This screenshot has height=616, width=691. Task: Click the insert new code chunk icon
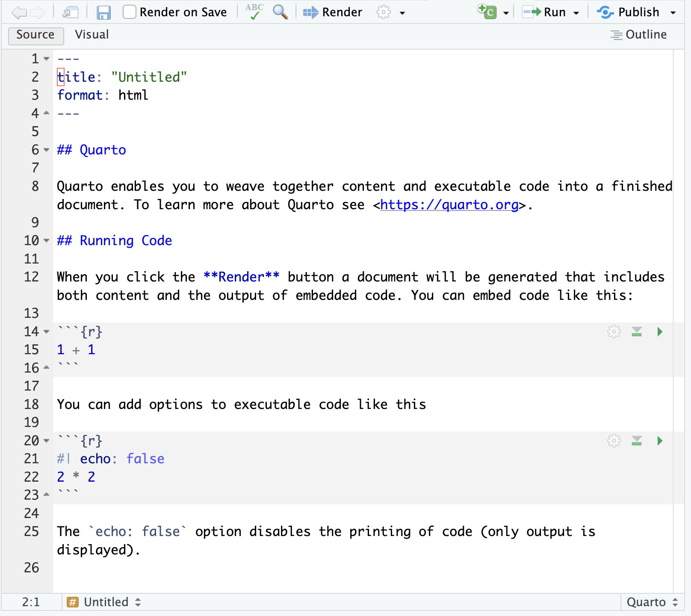coord(487,12)
